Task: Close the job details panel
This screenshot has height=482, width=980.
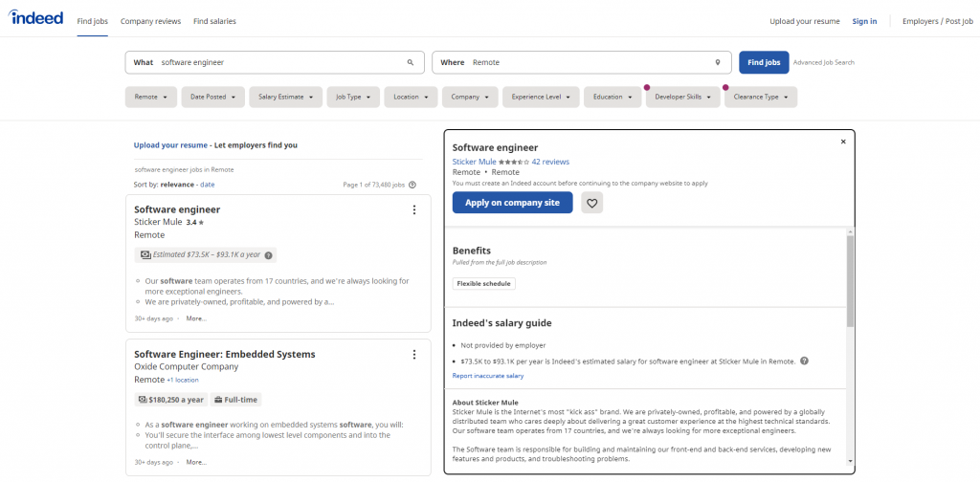Action: (843, 142)
